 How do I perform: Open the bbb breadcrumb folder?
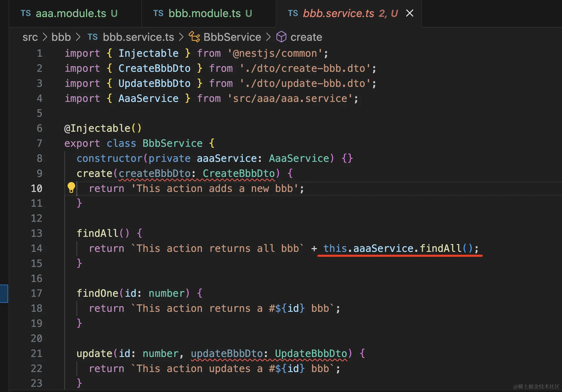(61, 37)
